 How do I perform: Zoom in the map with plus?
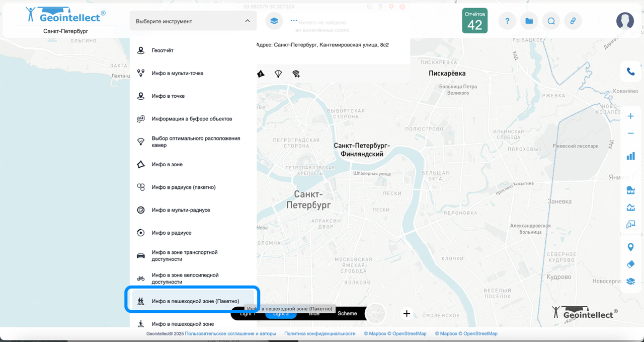point(630,116)
